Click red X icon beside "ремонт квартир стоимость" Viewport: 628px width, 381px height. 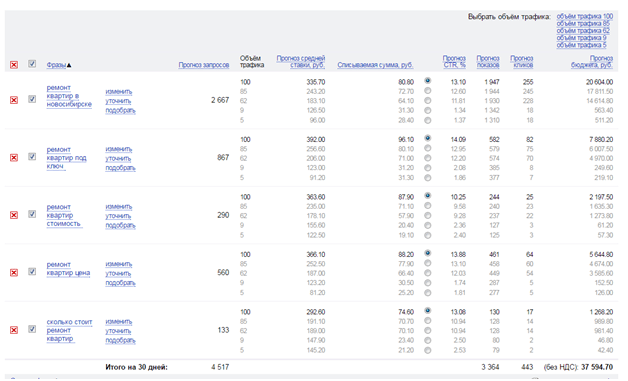click(x=14, y=215)
